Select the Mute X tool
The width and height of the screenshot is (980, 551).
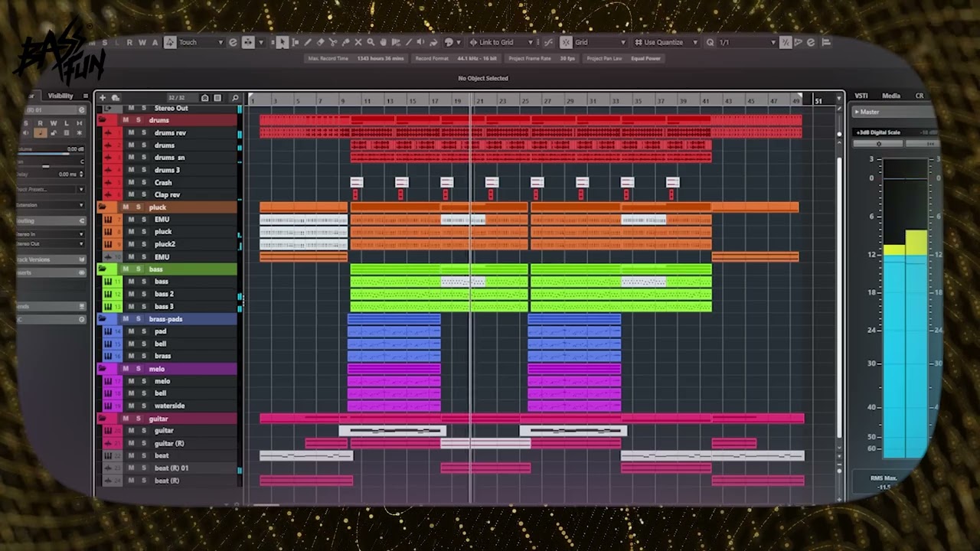coord(358,42)
